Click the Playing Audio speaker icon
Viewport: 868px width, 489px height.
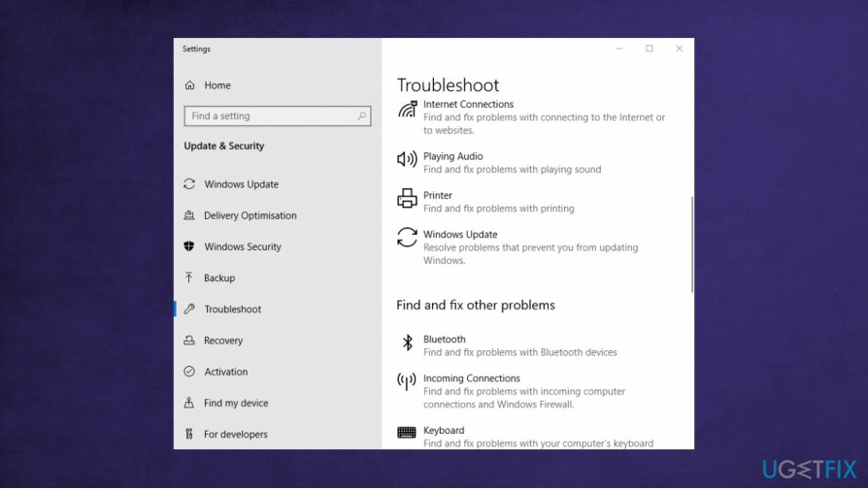[x=407, y=159]
